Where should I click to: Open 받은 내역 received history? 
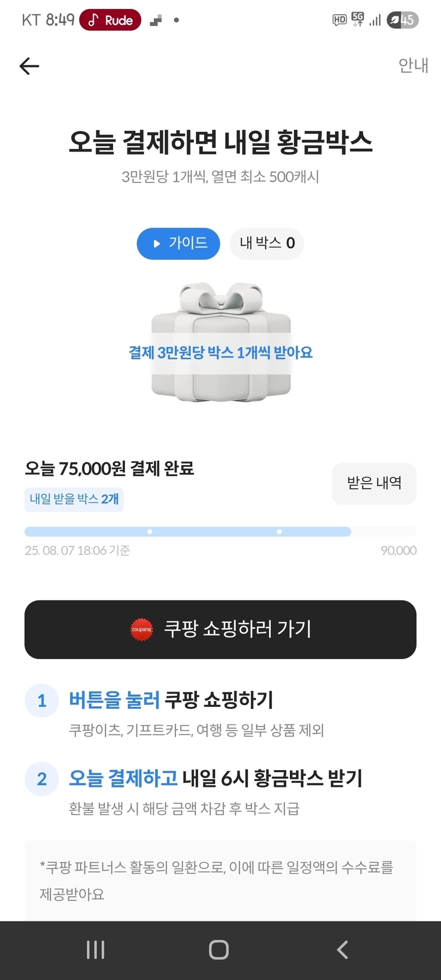pyautogui.click(x=374, y=483)
